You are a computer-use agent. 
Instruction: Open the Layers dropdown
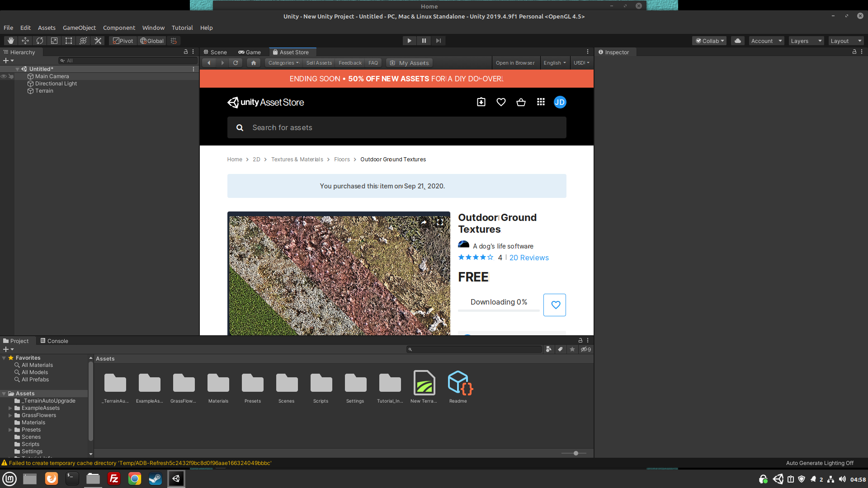point(806,41)
